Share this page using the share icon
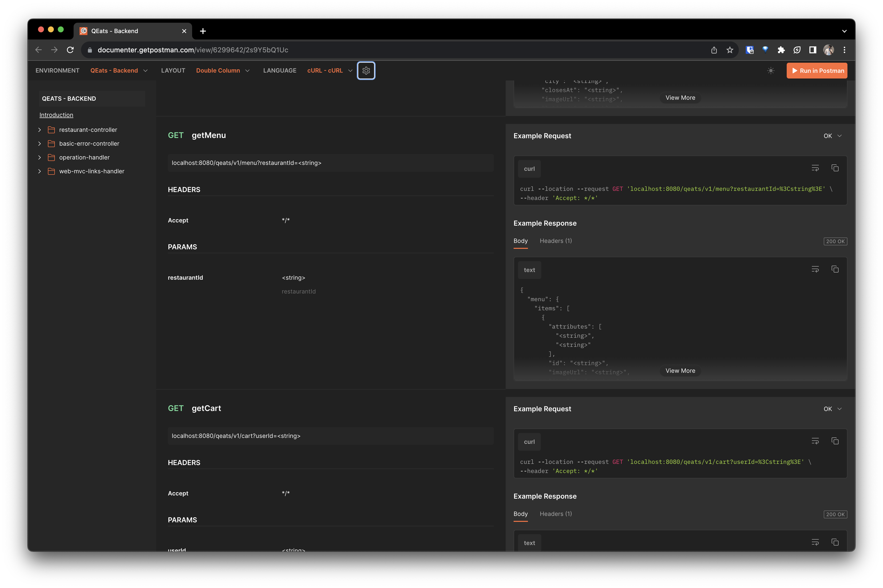Image resolution: width=883 pixels, height=588 pixels. (714, 50)
